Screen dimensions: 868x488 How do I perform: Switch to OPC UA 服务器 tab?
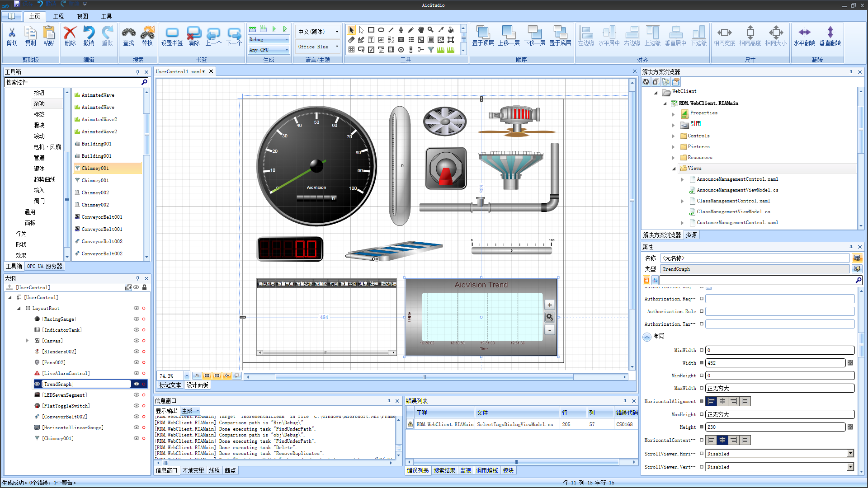click(x=44, y=266)
